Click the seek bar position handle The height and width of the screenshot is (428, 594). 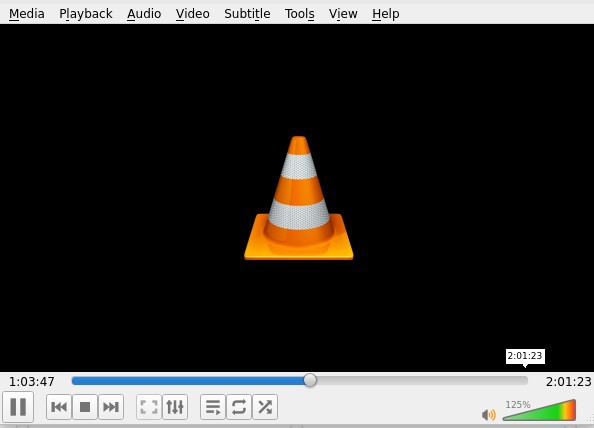[310, 380]
